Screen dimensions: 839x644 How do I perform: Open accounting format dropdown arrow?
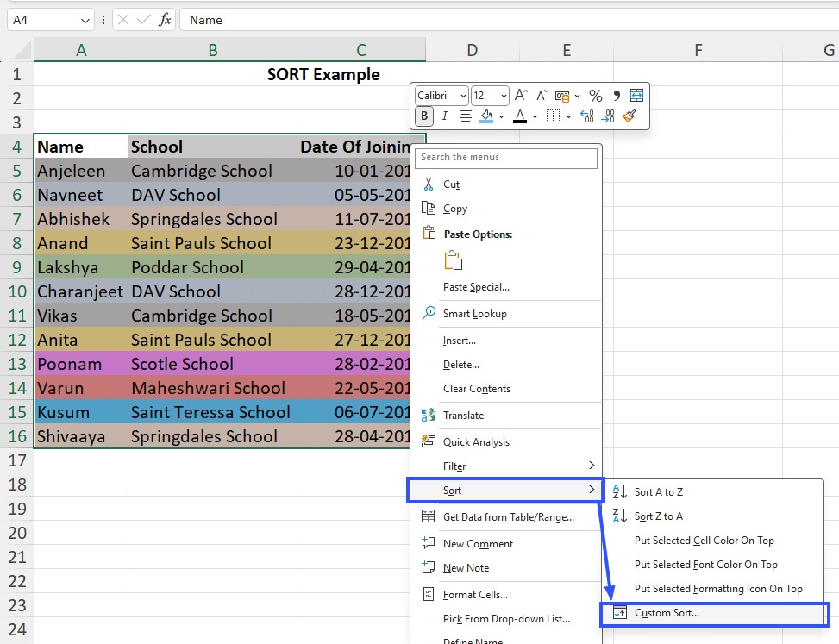(577, 97)
